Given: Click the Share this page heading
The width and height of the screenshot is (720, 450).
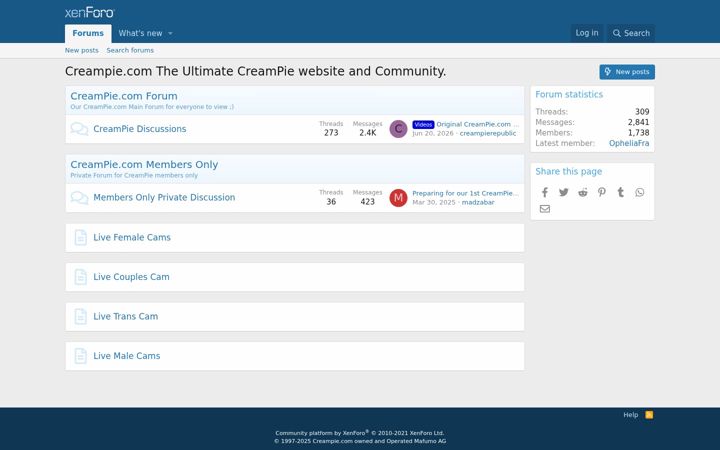Looking at the screenshot, I should 568,172.
